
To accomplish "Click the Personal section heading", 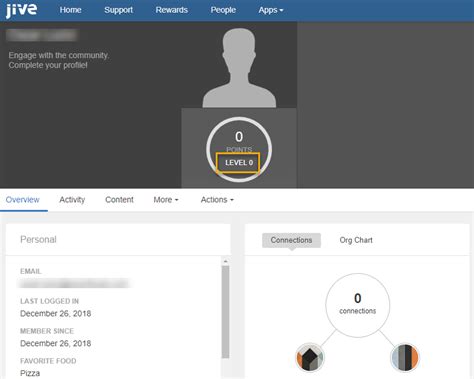I will coord(38,239).
